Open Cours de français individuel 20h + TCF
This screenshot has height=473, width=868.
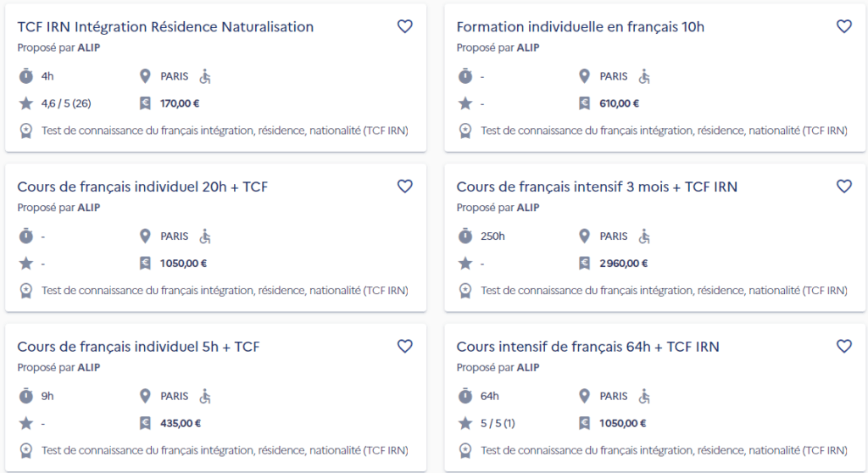[x=142, y=186]
